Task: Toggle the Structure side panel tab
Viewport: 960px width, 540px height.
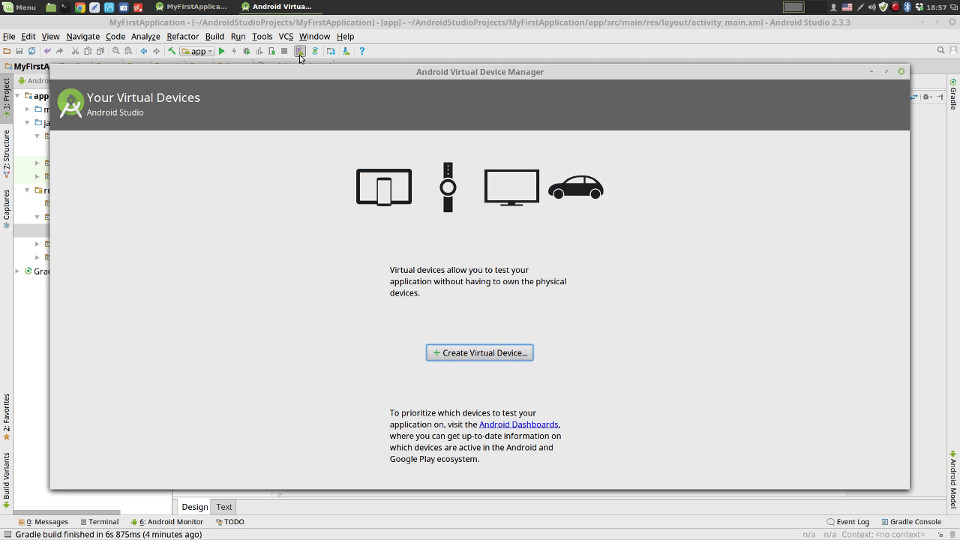Action: pos(7,153)
